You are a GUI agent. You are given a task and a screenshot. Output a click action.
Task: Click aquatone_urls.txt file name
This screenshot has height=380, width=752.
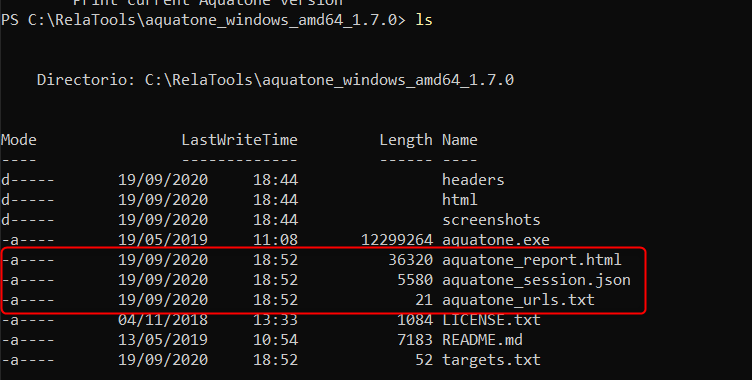[x=518, y=300]
